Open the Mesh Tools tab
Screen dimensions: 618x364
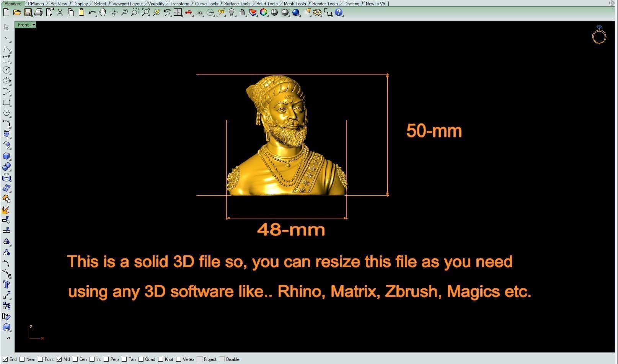coord(295,3)
